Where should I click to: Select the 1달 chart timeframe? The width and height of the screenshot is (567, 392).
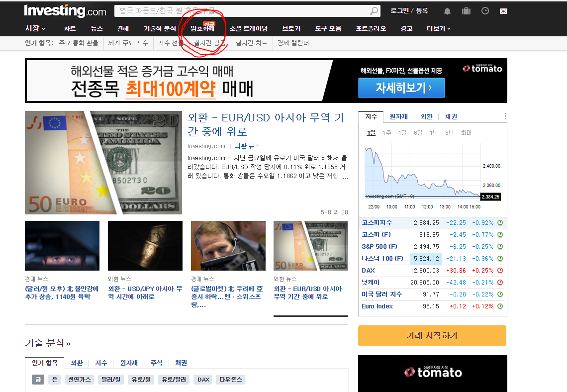click(x=402, y=133)
